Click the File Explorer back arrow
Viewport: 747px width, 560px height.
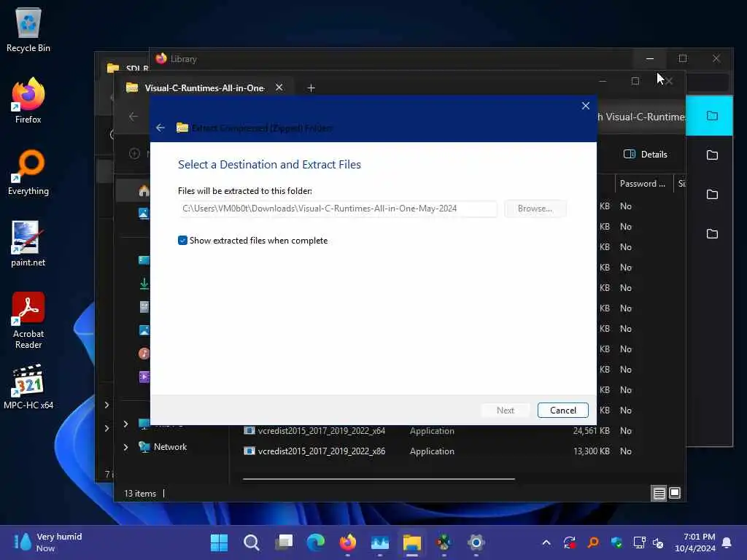[133, 116]
